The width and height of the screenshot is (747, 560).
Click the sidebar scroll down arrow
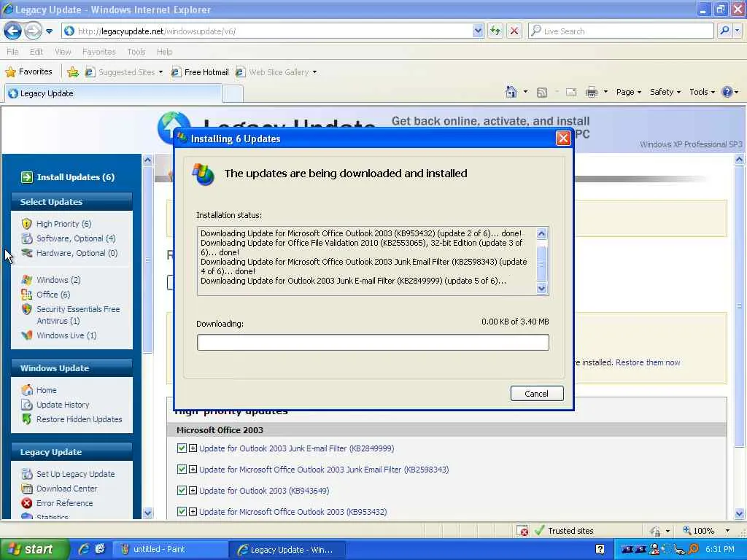147,513
